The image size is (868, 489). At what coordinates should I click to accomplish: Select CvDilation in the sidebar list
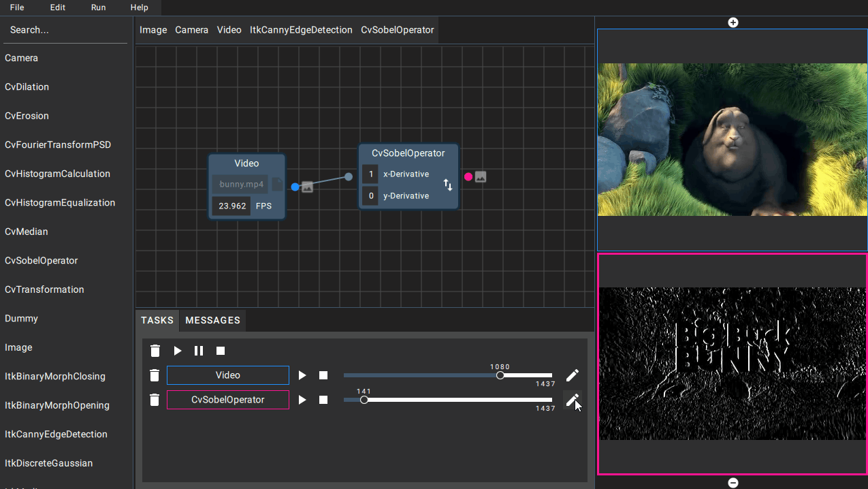27,87
